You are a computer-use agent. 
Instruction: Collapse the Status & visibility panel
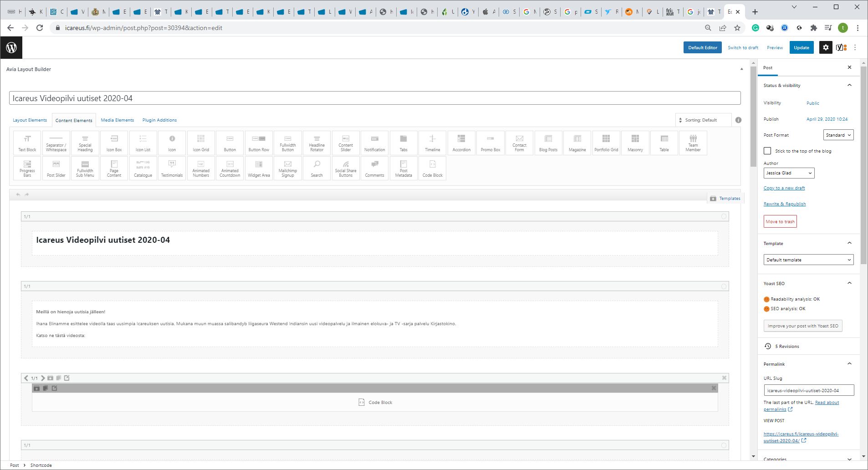coord(849,85)
